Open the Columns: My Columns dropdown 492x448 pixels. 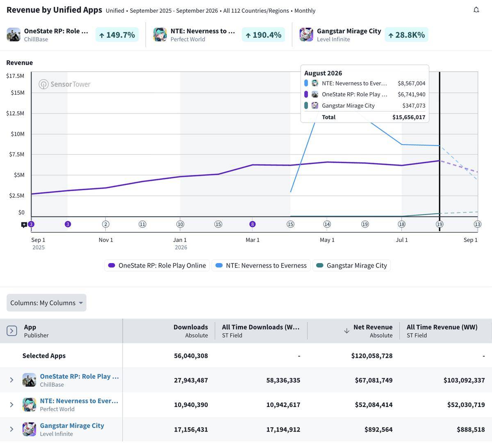pos(46,302)
